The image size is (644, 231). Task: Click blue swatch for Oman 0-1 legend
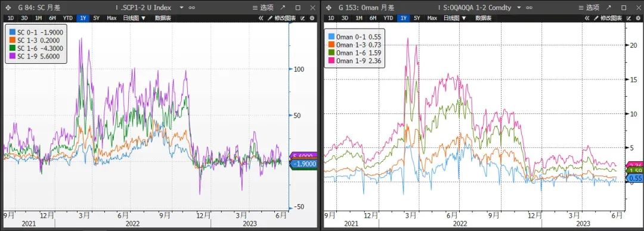click(x=332, y=36)
